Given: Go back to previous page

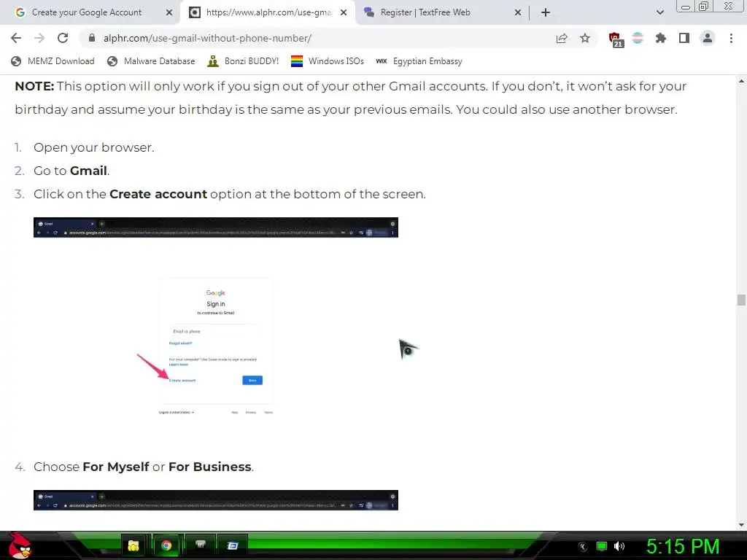Looking at the screenshot, I should click(x=16, y=38).
